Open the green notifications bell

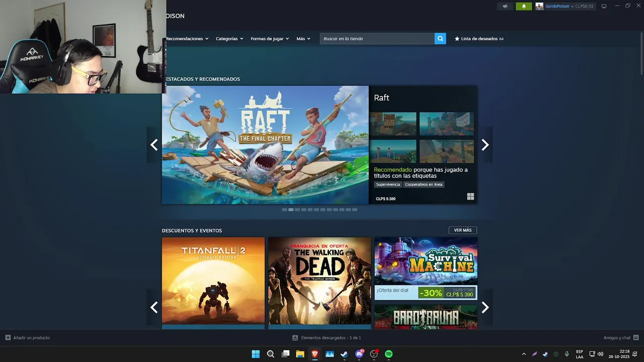click(x=524, y=7)
